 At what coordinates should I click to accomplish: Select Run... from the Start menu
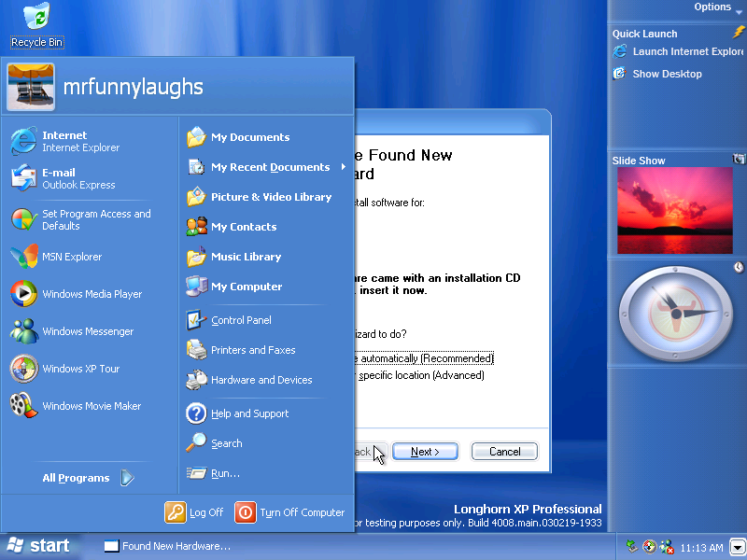[225, 473]
